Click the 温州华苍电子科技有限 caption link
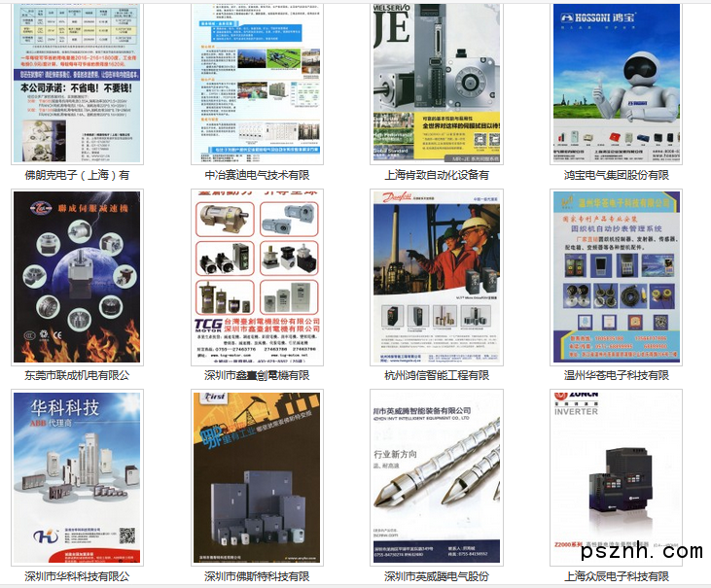The height and width of the screenshot is (588, 711). click(616, 375)
